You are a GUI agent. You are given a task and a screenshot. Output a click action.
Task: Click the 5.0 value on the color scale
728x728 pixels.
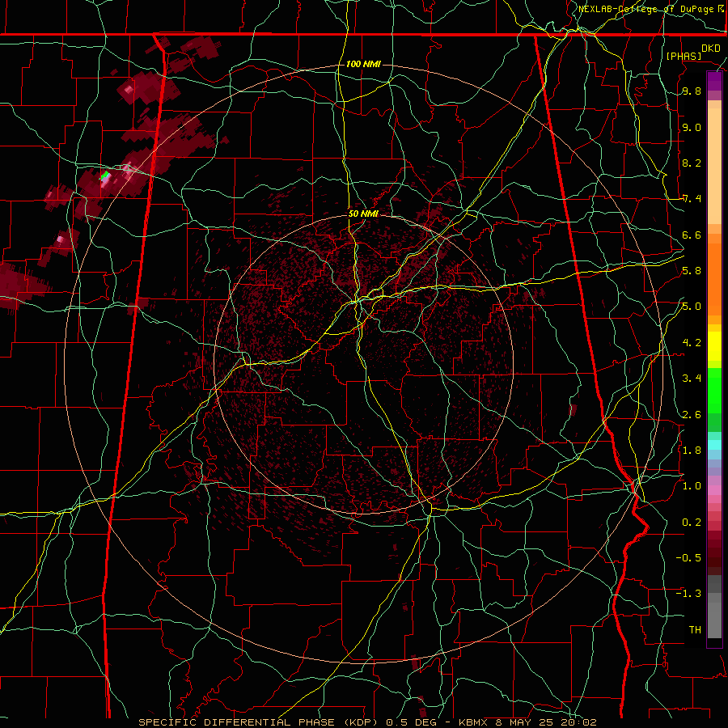click(x=692, y=307)
